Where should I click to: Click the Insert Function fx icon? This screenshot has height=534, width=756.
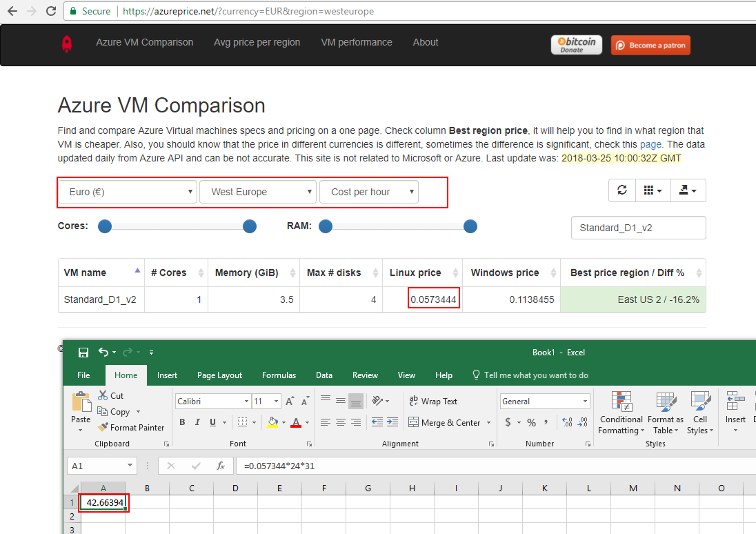pos(221,466)
